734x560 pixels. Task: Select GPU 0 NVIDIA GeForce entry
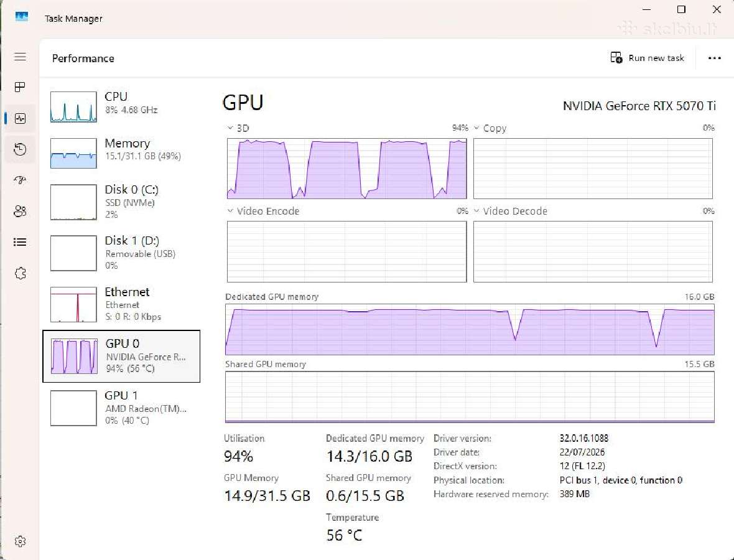point(121,357)
